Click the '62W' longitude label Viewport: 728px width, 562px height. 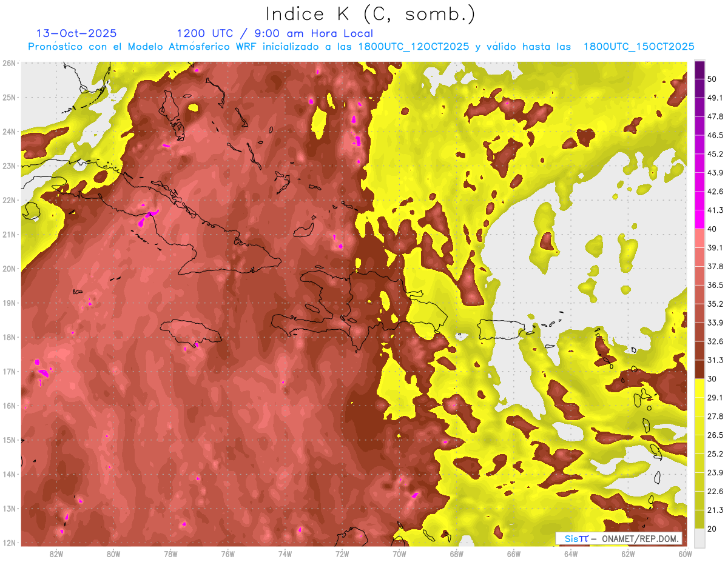tap(628, 554)
